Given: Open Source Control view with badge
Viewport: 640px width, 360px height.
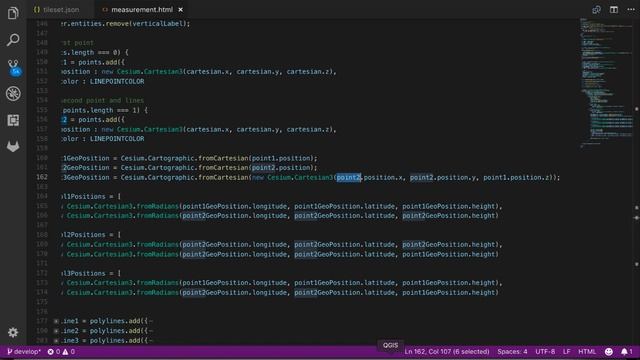Looking at the screenshot, I should [x=14, y=67].
